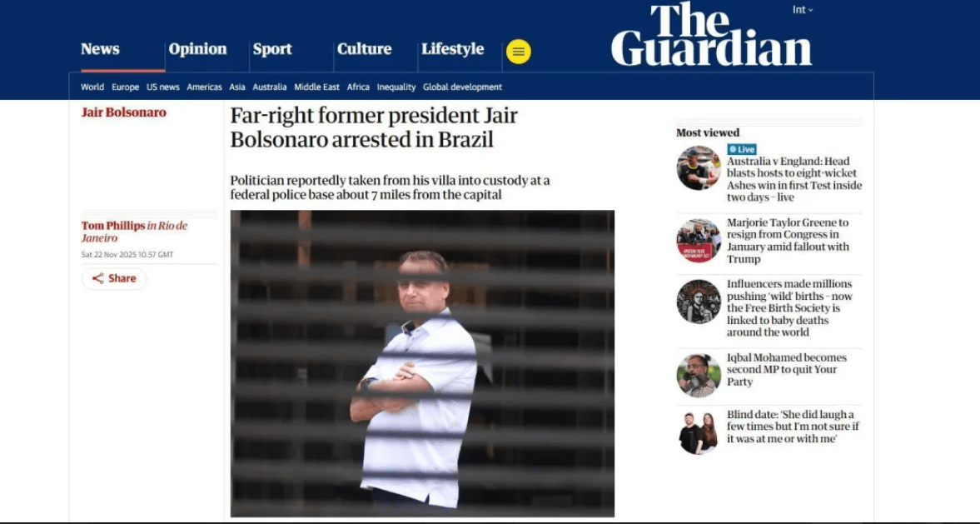Image resolution: width=980 pixels, height=524 pixels.
Task: Open the yellow hamburger menu icon
Action: [x=519, y=52]
